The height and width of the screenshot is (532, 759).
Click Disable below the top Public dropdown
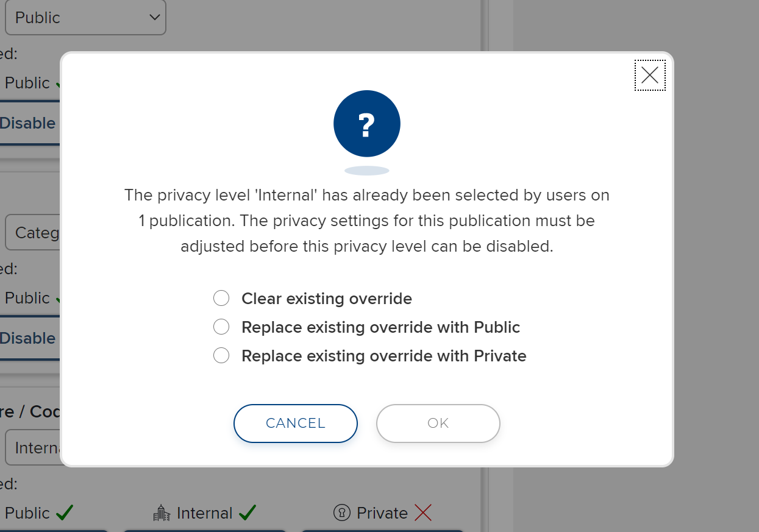pyautogui.click(x=28, y=123)
